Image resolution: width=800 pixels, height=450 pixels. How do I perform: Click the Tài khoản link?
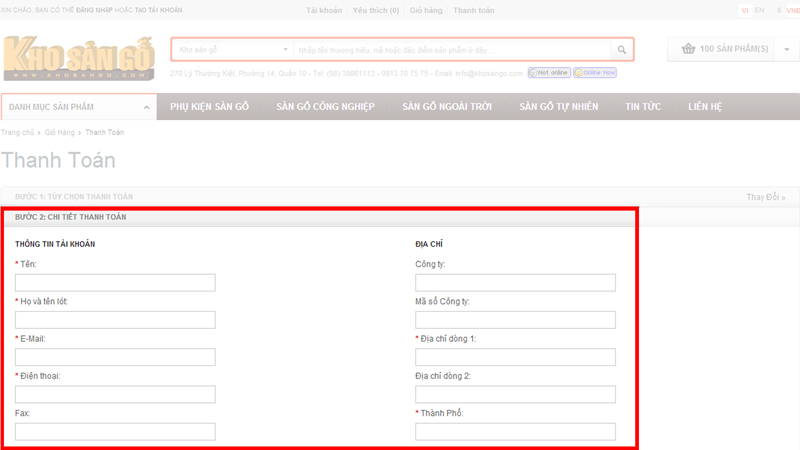pyautogui.click(x=323, y=10)
